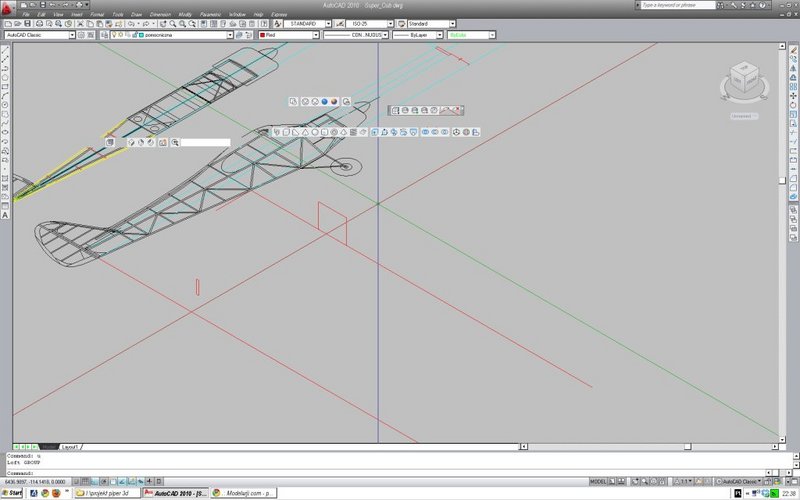
Task: Click the Windows Start button
Action: click(12, 493)
